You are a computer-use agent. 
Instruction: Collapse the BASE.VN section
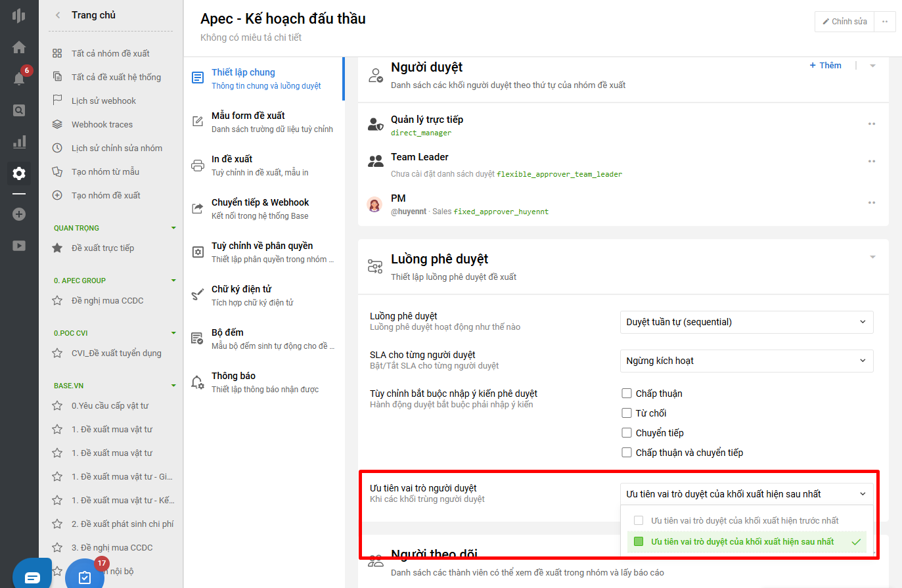tap(173, 386)
